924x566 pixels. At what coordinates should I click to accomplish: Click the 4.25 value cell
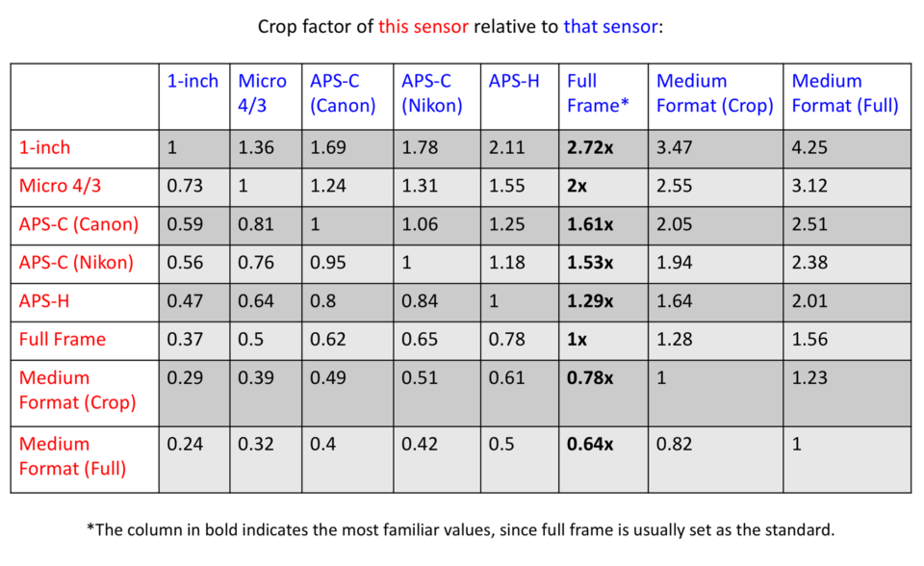[x=809, y=148]
